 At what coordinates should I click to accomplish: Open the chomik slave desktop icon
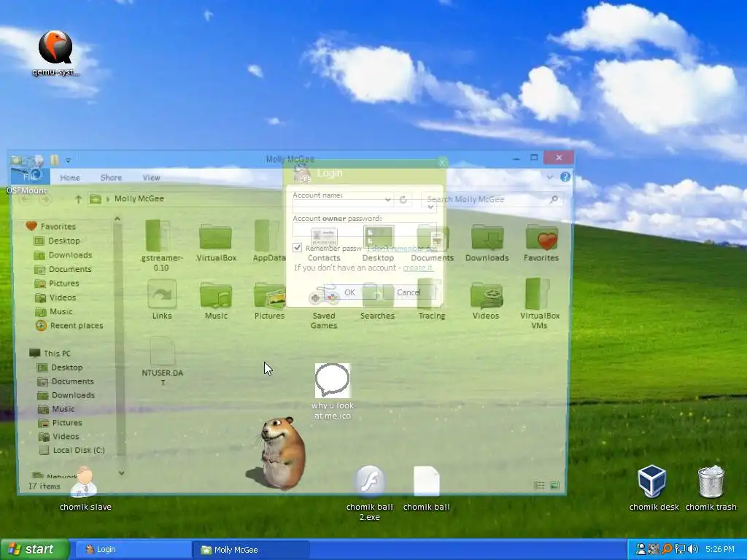[x=85, y=489]
